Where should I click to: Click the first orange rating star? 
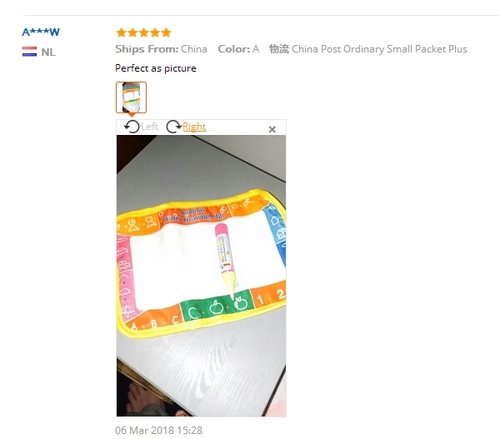[121, 32]
